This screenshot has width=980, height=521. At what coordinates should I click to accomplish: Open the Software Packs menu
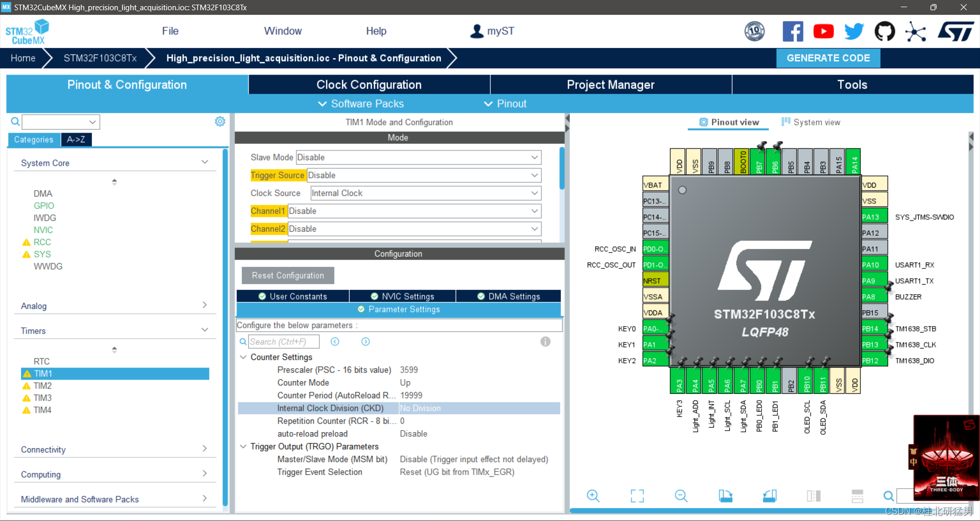click(x=360, y=104)
